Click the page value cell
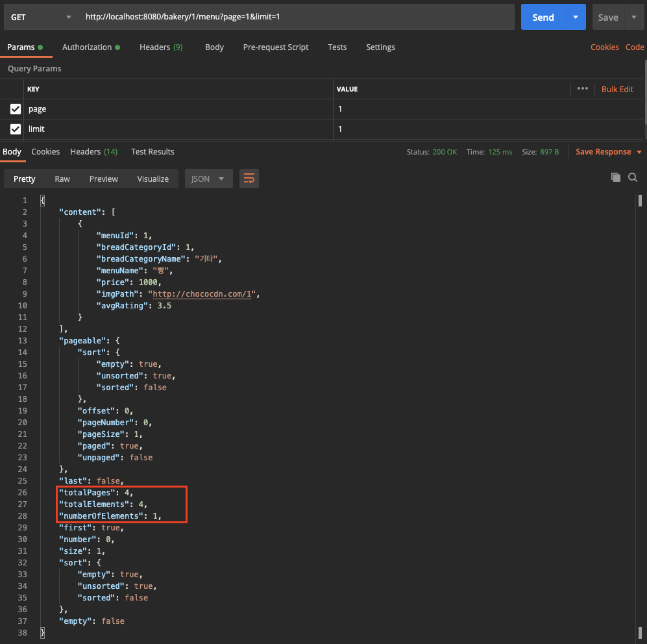 click(488, 109)
